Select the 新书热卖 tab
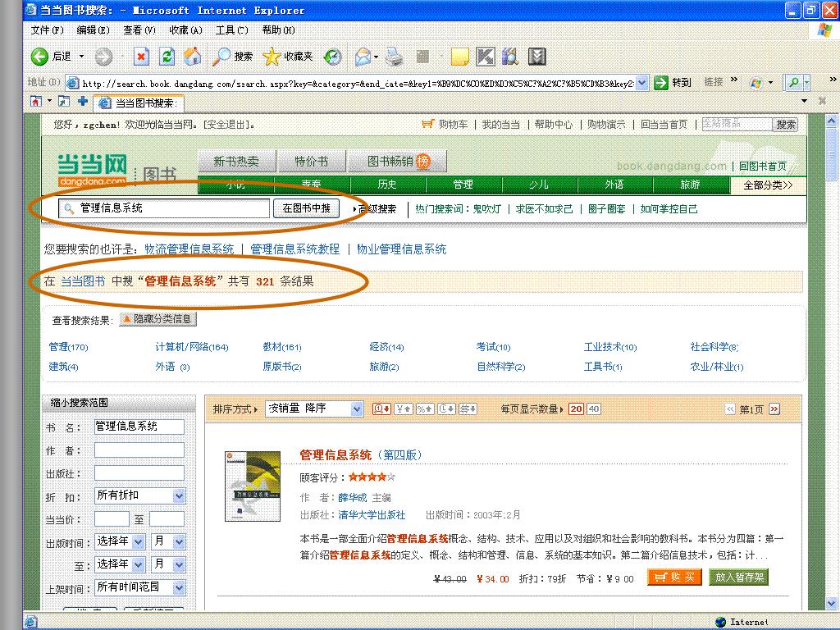 [x=236, y=162]
